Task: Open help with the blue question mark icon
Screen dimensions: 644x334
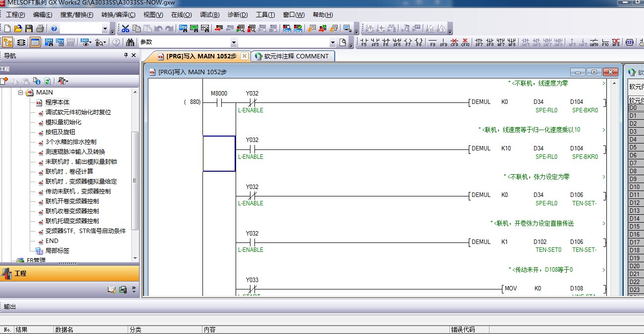Action: (54, 29)
